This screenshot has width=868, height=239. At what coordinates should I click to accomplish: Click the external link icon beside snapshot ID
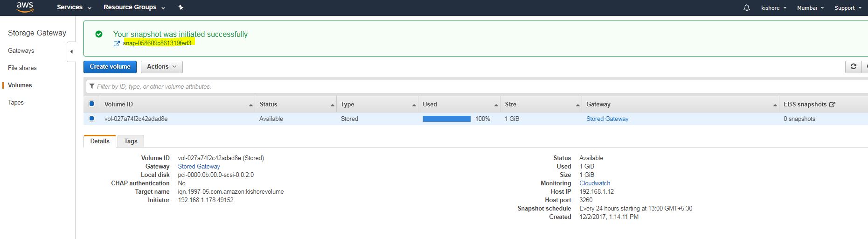tap(117, 43)
